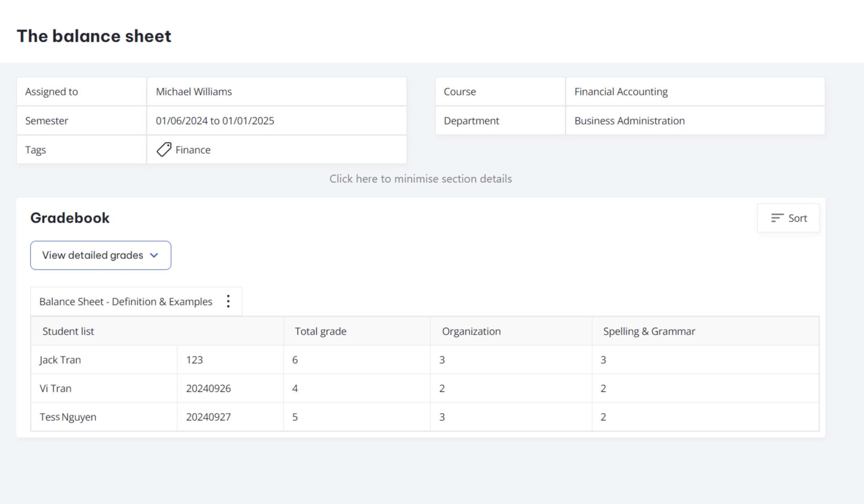Select Tess Nguyen in student list
This screenshot has height=504, width=864.
pyautogui.click(x=68, y=417)
